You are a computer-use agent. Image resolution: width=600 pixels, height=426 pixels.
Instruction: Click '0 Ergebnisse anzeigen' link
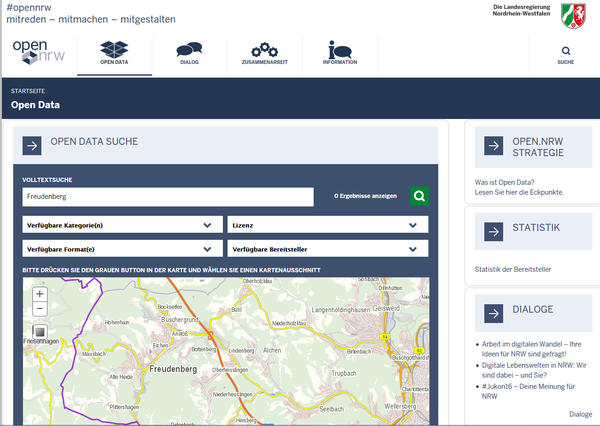pos(365,196)
